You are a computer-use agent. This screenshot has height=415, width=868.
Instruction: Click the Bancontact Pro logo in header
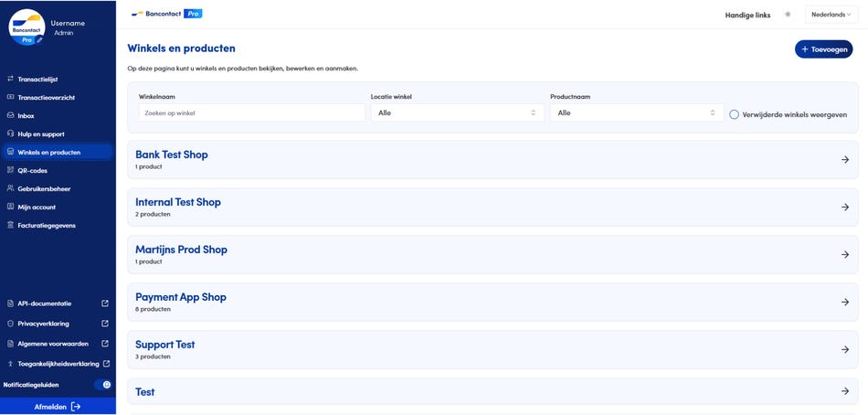166,14
